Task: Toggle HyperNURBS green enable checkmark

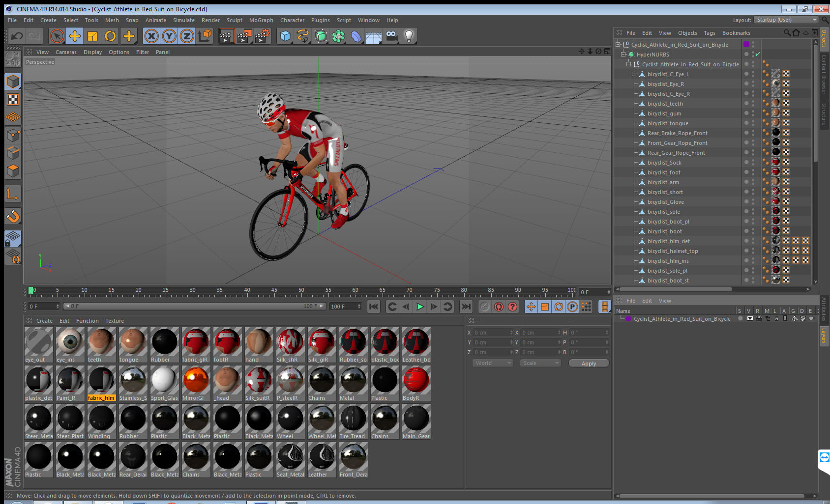Action: [x=758, y=54]
